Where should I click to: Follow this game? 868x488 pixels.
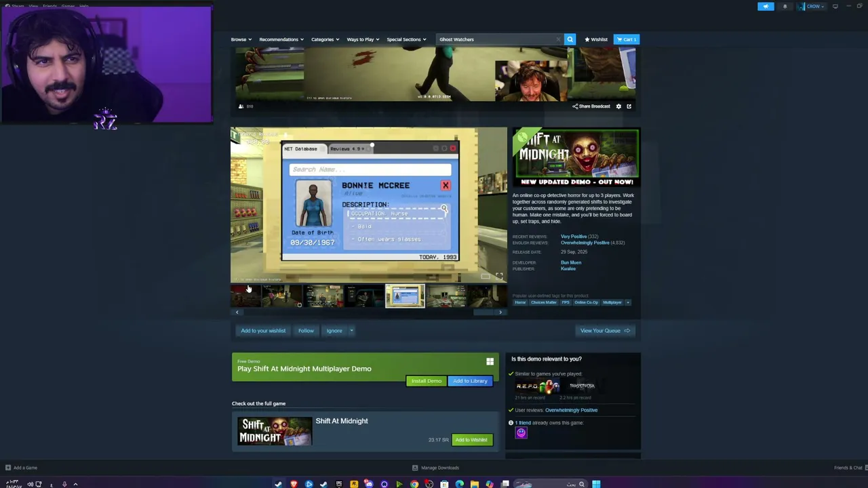(306, 331)
